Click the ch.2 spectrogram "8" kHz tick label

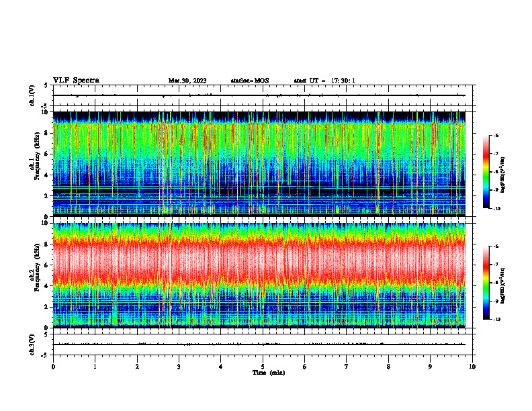[x=47, y=244]
